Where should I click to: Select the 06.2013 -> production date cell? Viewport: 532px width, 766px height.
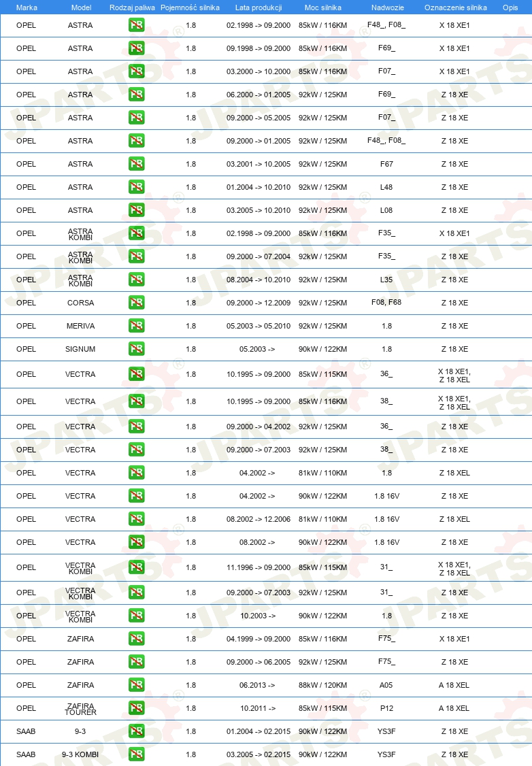[257, 686]
